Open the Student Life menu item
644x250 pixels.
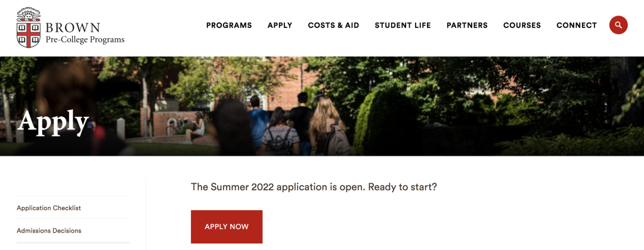pos(402,26)
